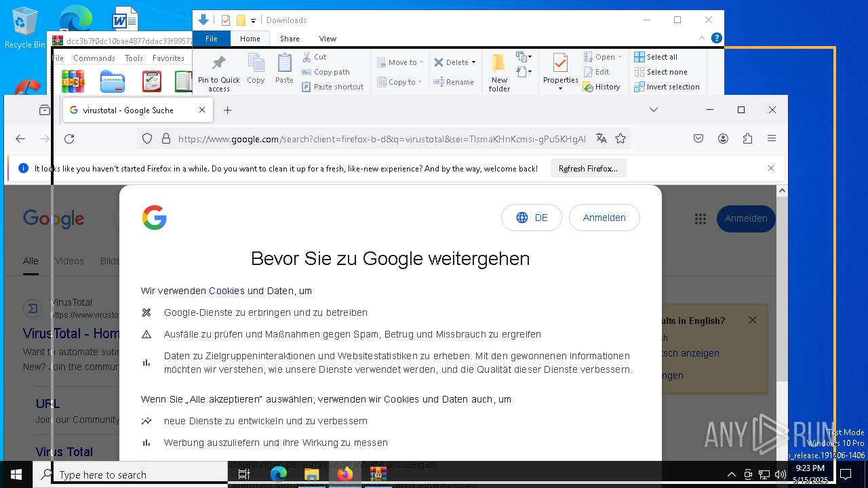The image size is (868, 488).
Task: Follow the Cookies link in consent text
Action: tap(226, 291)
